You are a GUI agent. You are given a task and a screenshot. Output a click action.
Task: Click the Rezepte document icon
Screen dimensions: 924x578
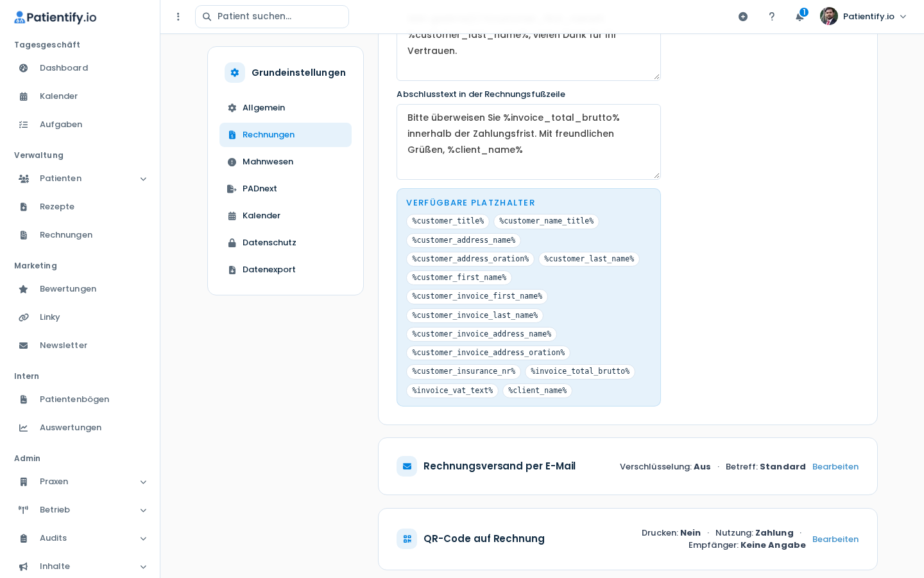pyautogui.click(x=24, y=207)
